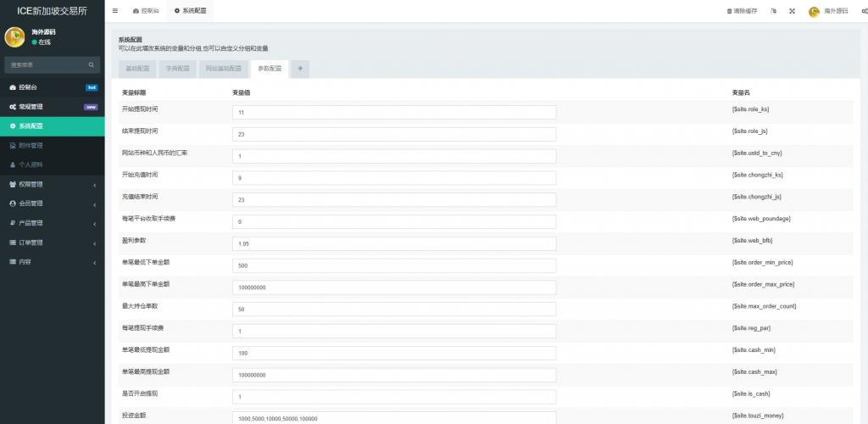Click the search magnifier icon in sidebar
The width and height of the screenshot is (868, 424).
[x=92, y=64]
